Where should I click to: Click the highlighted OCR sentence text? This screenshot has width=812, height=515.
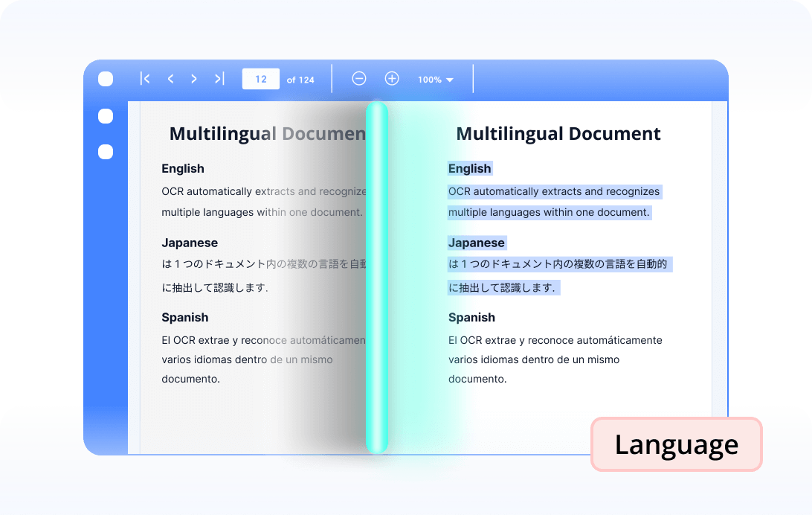click(553, 191)
